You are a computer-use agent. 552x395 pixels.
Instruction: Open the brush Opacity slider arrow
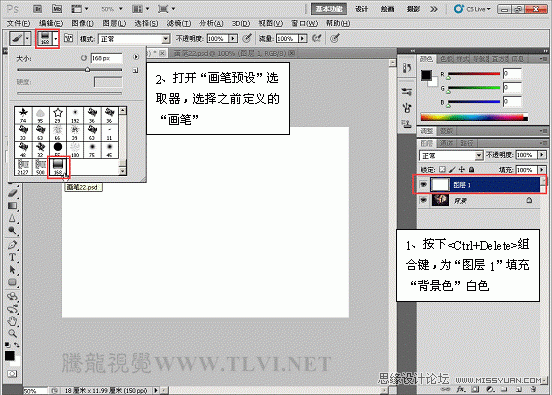click(233, 38)
